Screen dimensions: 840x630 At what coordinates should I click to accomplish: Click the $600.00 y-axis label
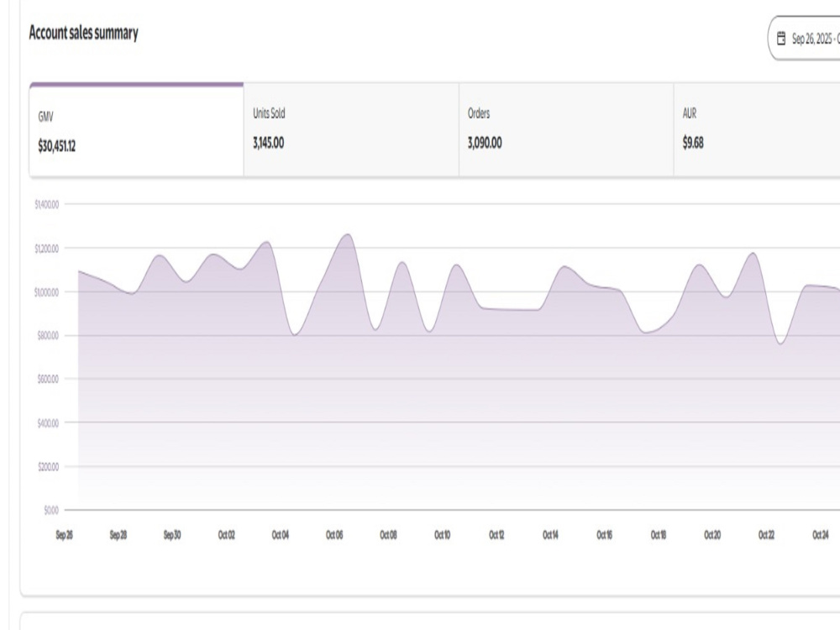click(x=48, y=380)
